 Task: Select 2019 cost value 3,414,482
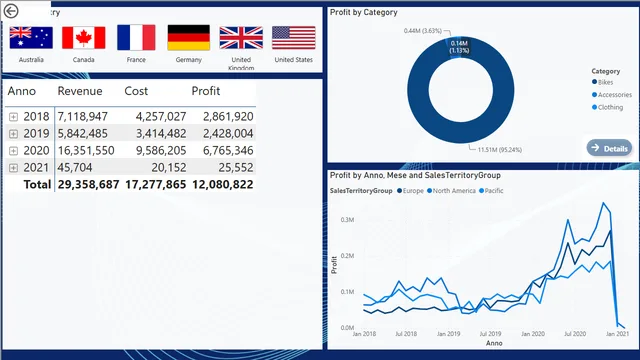pos(161,133)
